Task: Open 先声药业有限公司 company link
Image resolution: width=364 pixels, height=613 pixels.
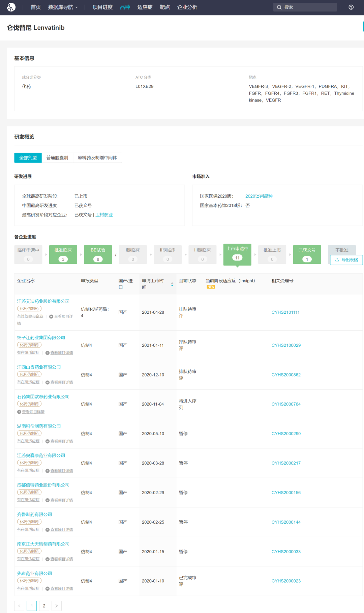Action: (x=35, y=574)
